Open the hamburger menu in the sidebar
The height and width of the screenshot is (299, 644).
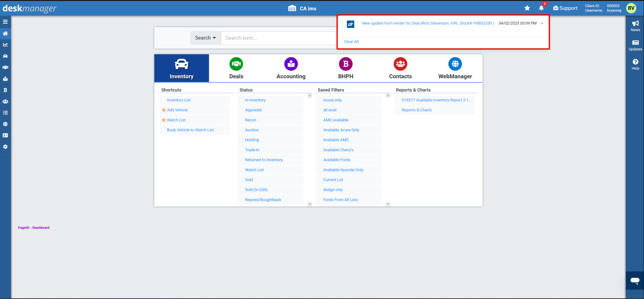[5, 22]
